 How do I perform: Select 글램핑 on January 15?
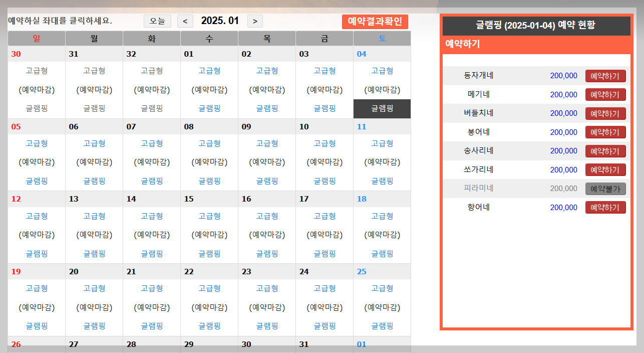[209, 253]
